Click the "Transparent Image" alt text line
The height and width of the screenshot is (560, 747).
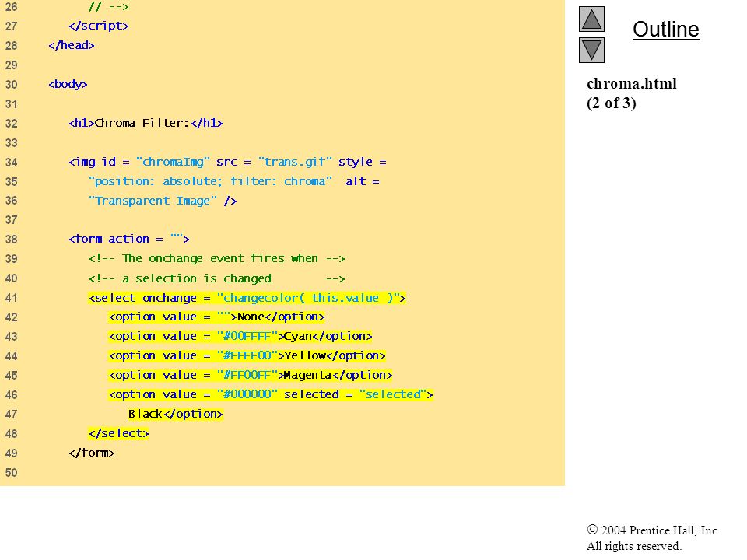(x=163, y=201)
